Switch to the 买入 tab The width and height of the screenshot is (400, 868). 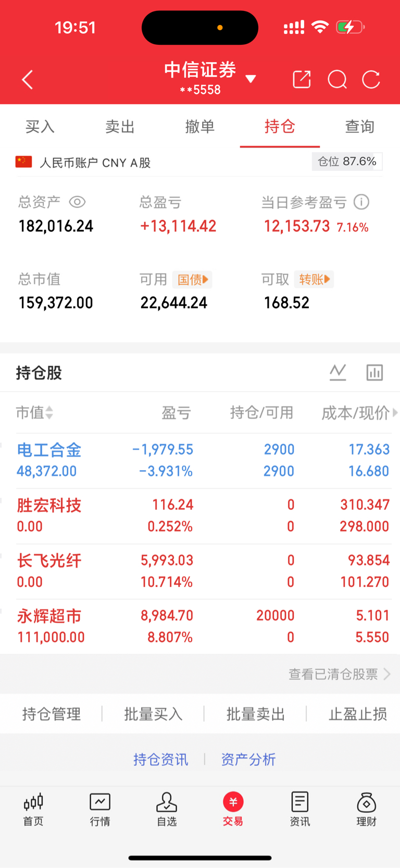(40, 127)
